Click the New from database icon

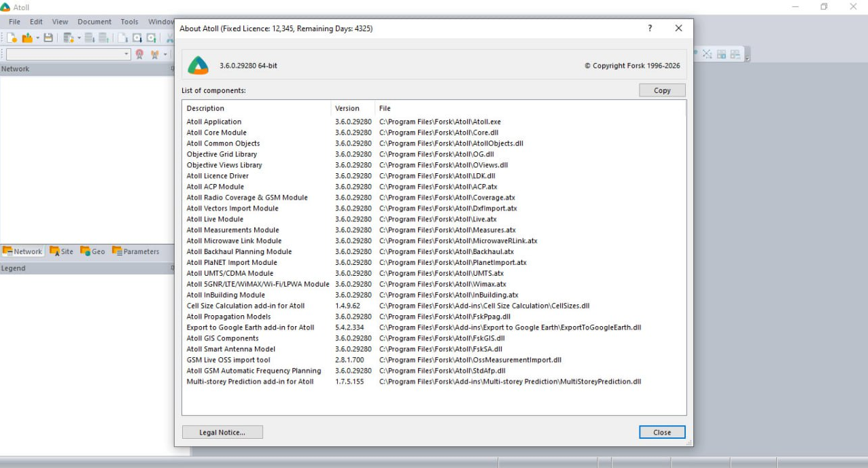click(x=69, y=37)
